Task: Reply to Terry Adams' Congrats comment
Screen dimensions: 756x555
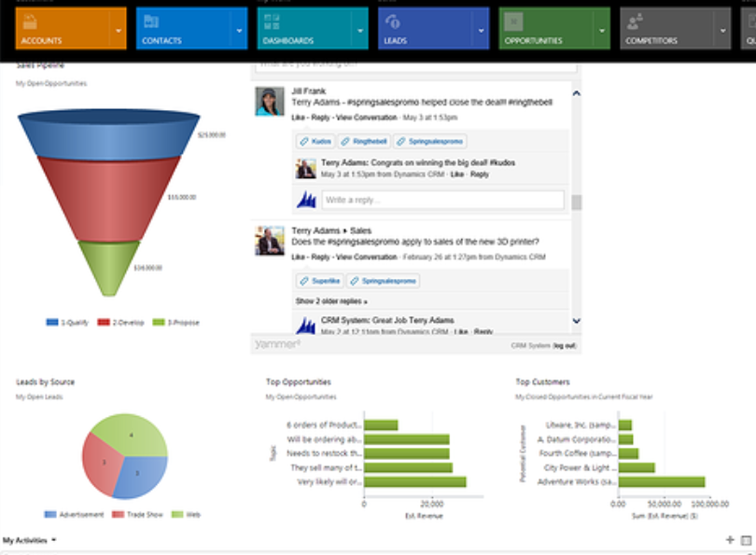Action: coord(479,174)
